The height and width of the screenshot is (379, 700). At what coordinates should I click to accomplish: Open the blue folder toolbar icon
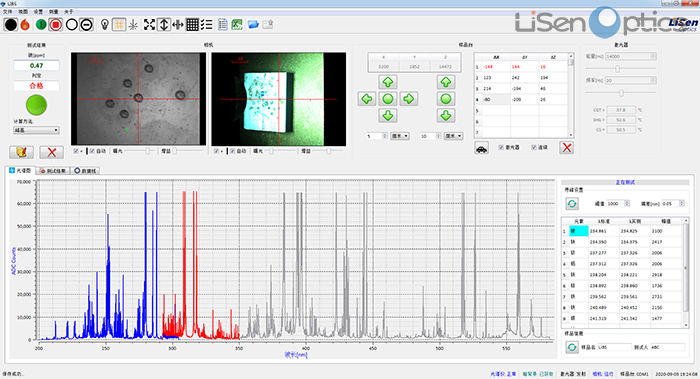point(253,25)
